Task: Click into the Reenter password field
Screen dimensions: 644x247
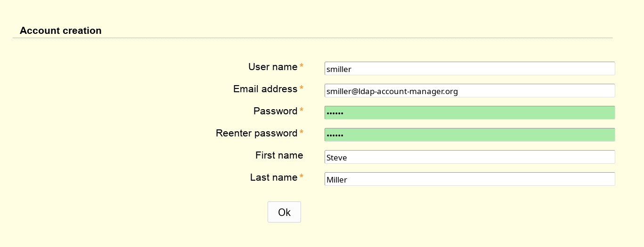Action: click(x=469, y=135)
